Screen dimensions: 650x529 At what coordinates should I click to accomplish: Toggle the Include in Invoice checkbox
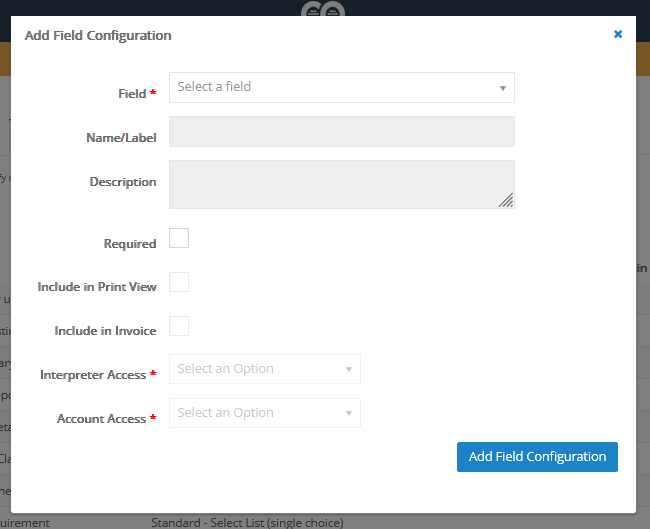179,326
